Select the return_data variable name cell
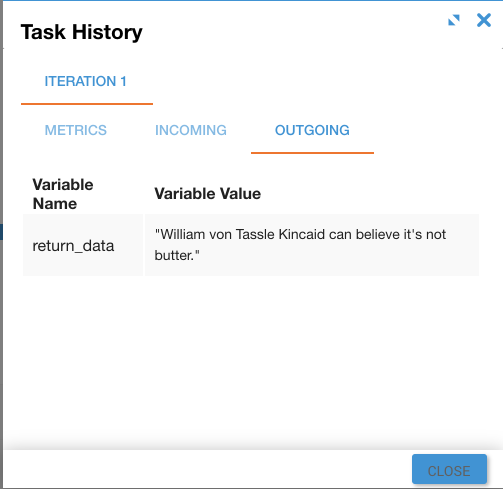Screen dimensions: 503x489 click(x=83, y=245)
